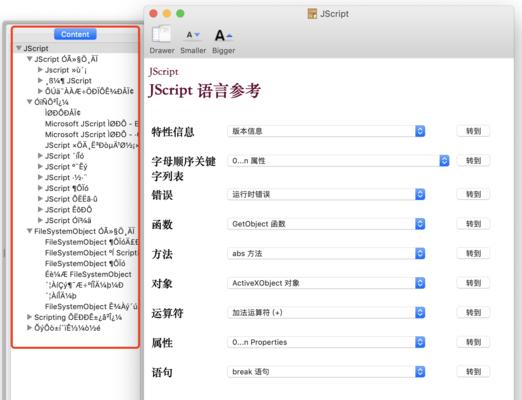Toggle the Drawer icon in toolbar
Viewport: 522px width, 400px height.
click(x=162, y=34)
